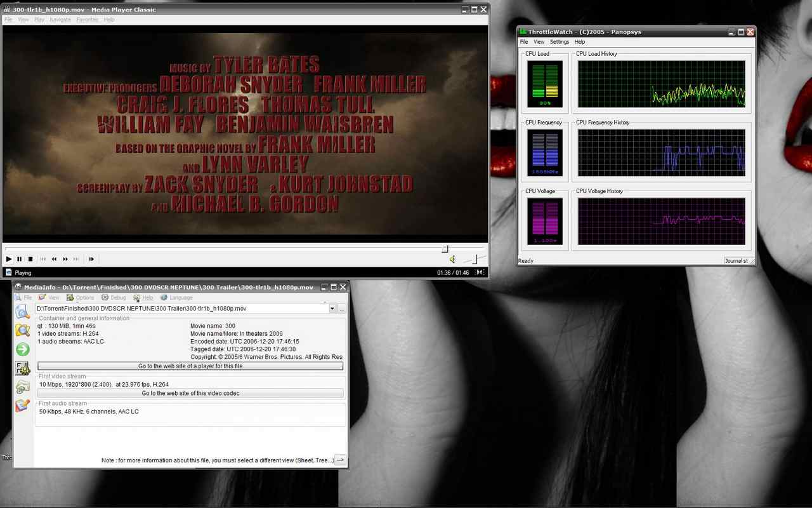
Task: Stop playback in Media Player Classic
Action: (x=30, y=259)
